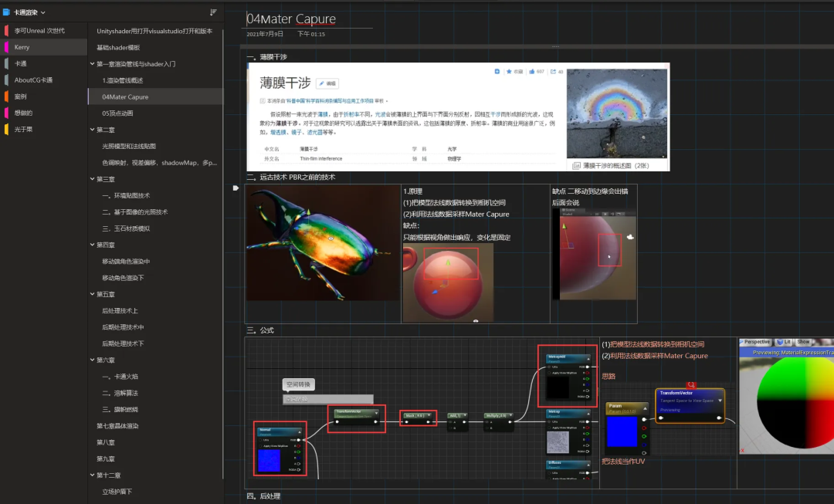Collapse the 第六章 page group

tap(92, 360)
